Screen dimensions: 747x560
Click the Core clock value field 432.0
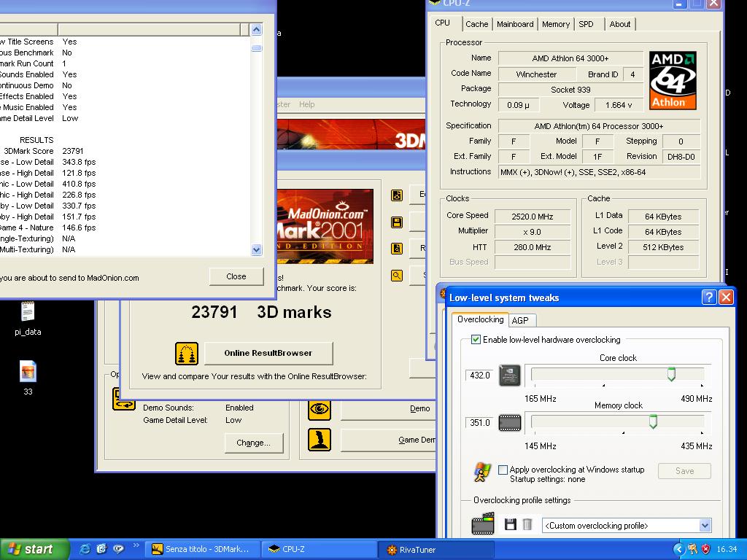pyautogui.click(x=479, y=376)
